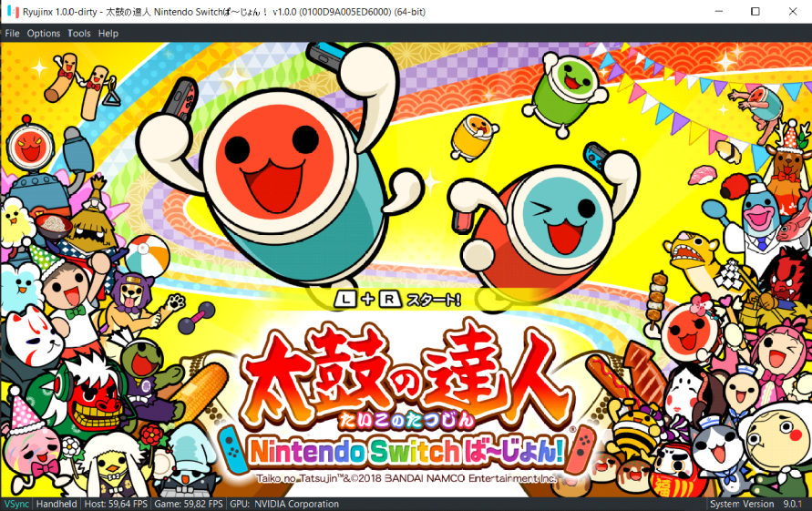
Task: Open the Tools menu
Action: tap(78, 33)
